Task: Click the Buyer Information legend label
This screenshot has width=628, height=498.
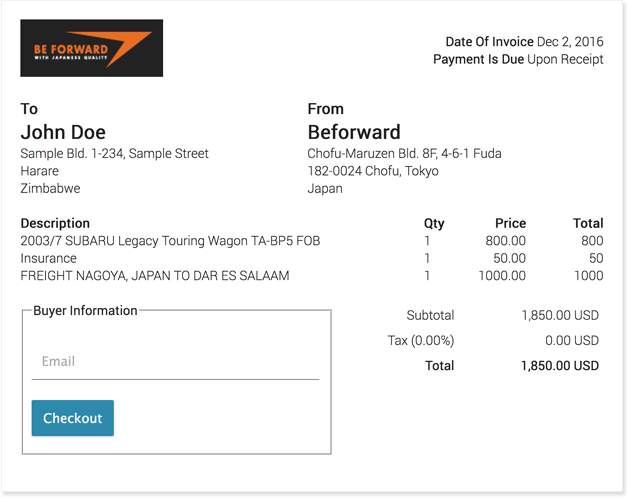Action: [85, 311]
